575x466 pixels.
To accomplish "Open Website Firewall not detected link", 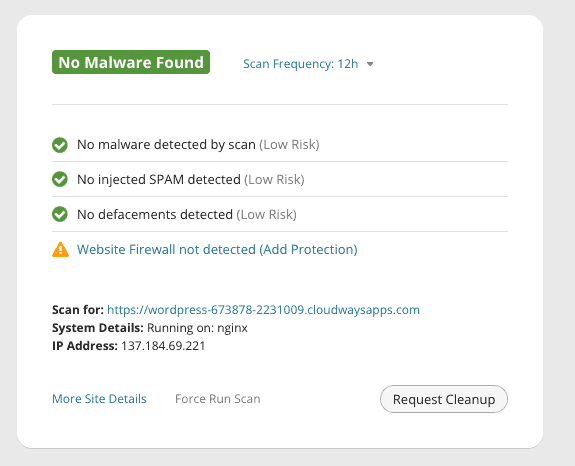I will click(217, 249).
